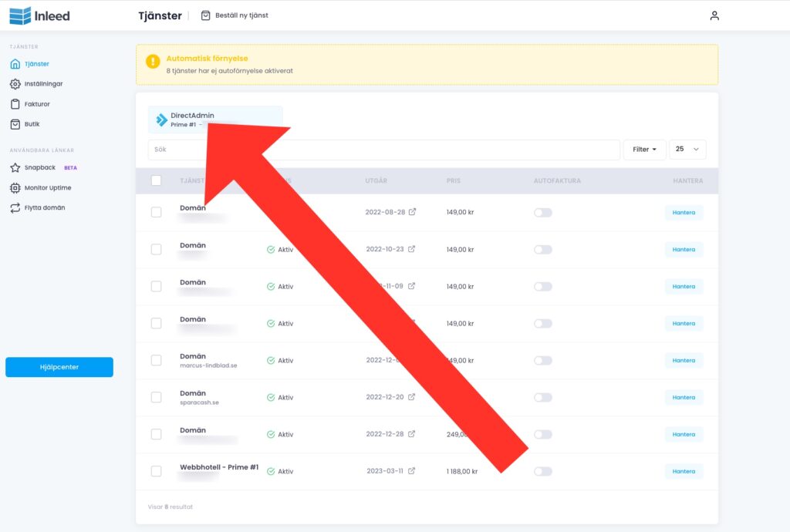Open external link icon beside 2022-12-20
This screenshot has height=532, width=790.
[x=412, y=397]
